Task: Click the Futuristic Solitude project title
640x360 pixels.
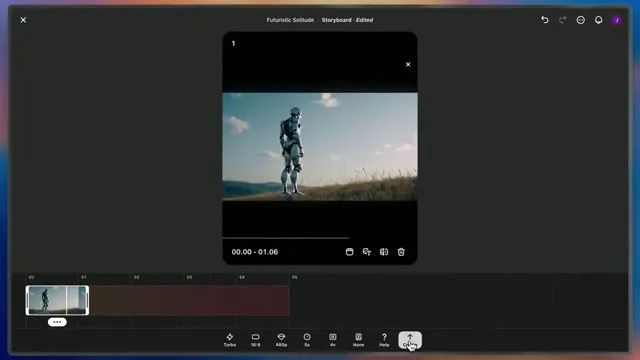Action: [x=290, y=20]
